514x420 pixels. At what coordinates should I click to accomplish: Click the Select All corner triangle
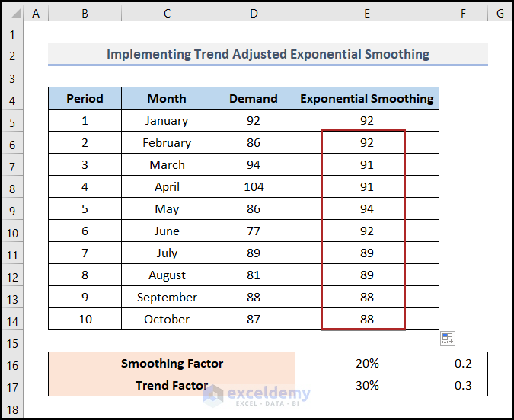coord(12,13)
